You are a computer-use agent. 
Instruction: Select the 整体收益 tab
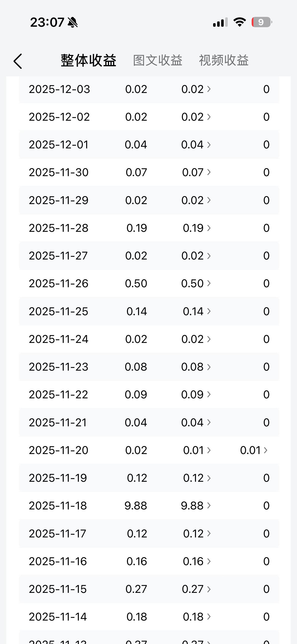(x=88, y=60)
